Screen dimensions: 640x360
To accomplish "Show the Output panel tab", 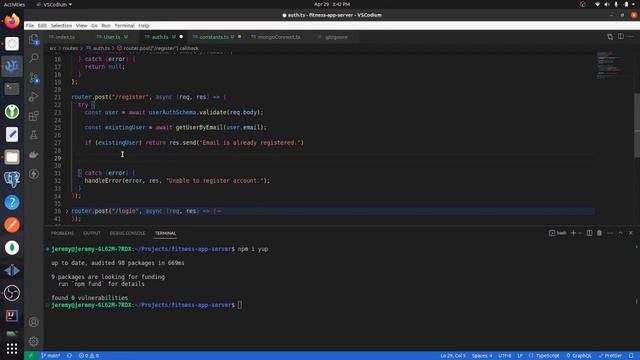I will [92, 233].
